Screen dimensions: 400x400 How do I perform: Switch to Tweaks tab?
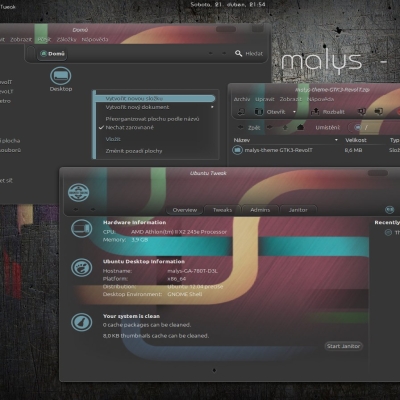(222, 210)
